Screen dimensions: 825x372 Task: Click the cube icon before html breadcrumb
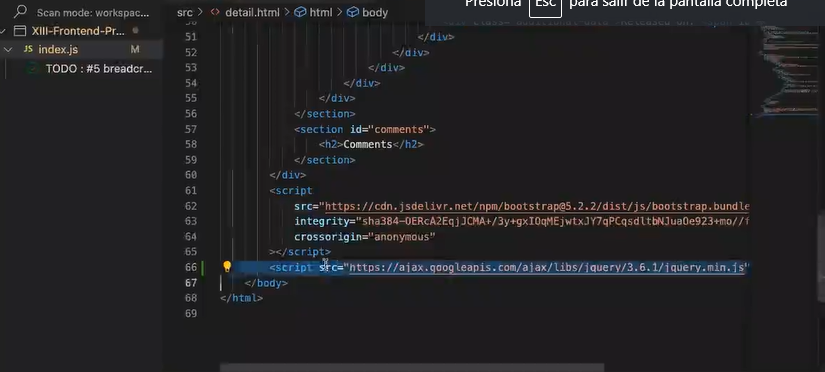click(x=300, y=12)
